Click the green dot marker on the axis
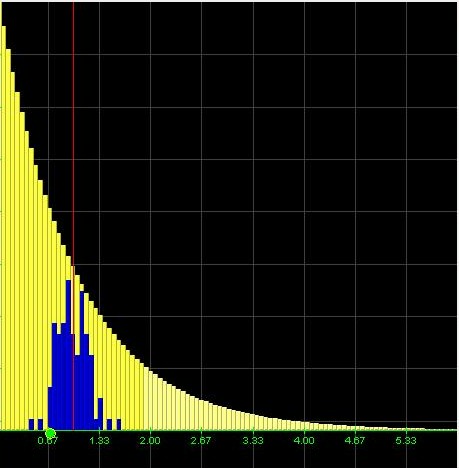Screen dimensions: 459x468 point(50,433)
